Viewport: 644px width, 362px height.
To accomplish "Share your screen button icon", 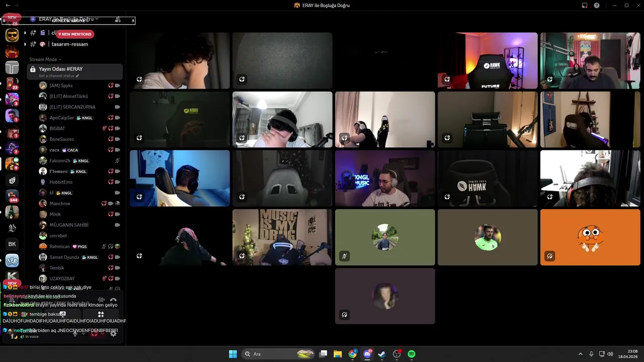I will pyautogui.click(x=62, y=314).
